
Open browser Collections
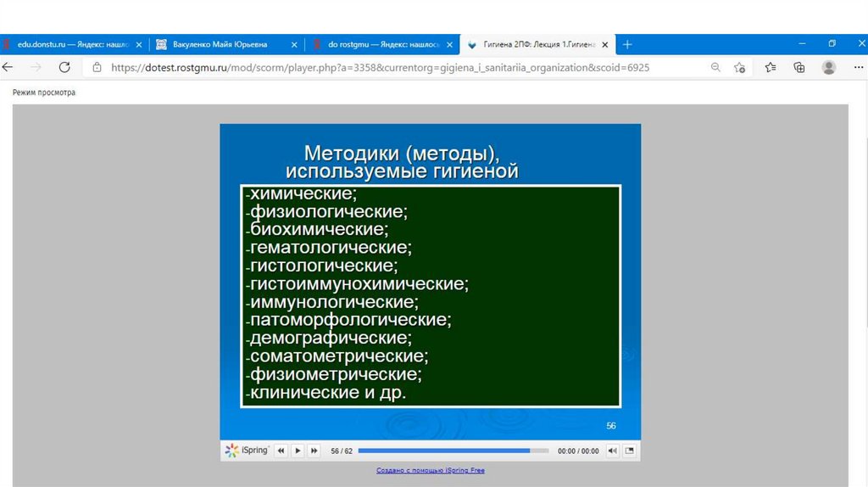798,67
